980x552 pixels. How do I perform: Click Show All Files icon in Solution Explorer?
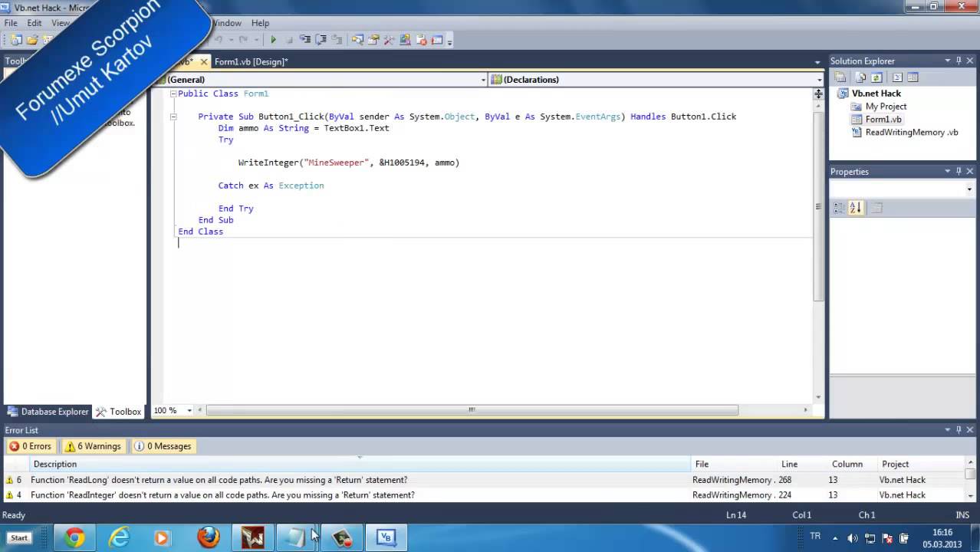pos(860,77)
